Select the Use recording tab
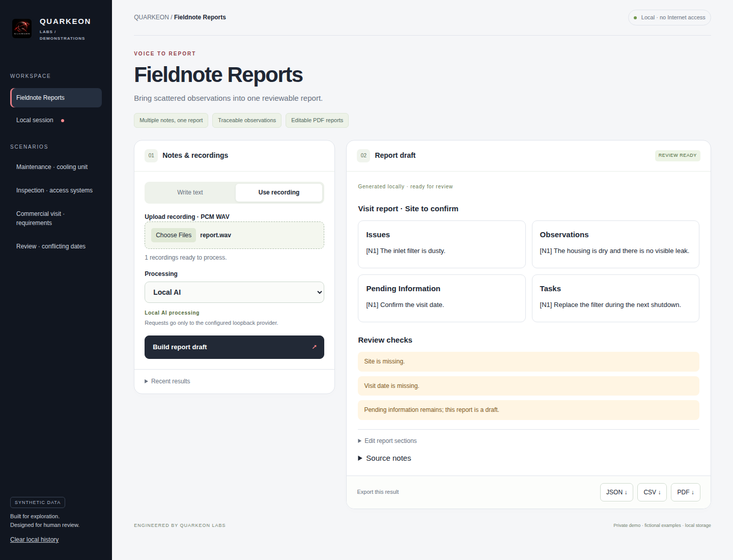Viewport: 733px width, 560px height. tap(279, 192)
